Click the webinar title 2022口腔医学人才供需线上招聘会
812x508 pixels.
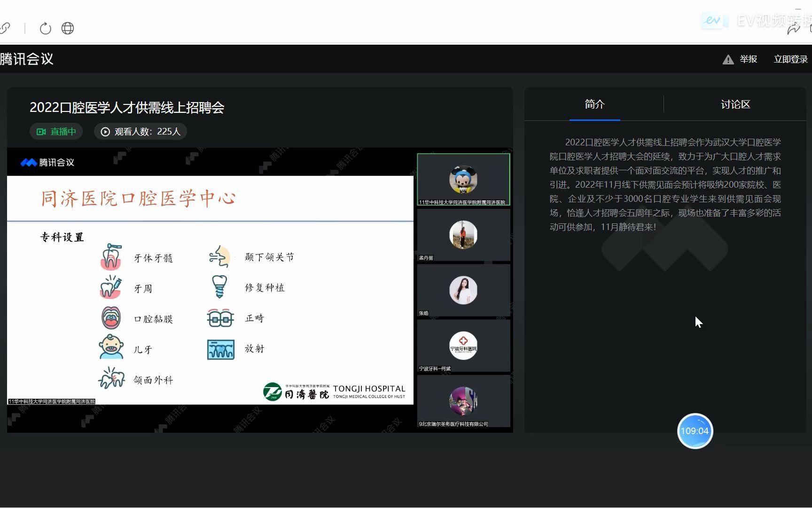pyautogui.click(x=127, y=108)
